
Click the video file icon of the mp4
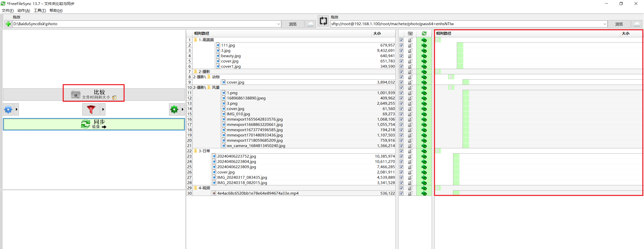(214, 193)
